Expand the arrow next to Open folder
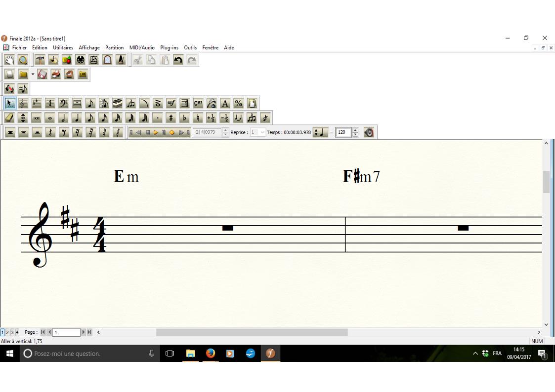 [x=33, y=75]
